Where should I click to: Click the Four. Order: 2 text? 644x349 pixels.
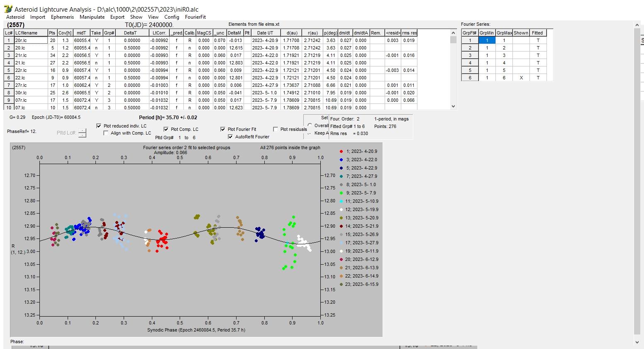(x=345, y=119)
